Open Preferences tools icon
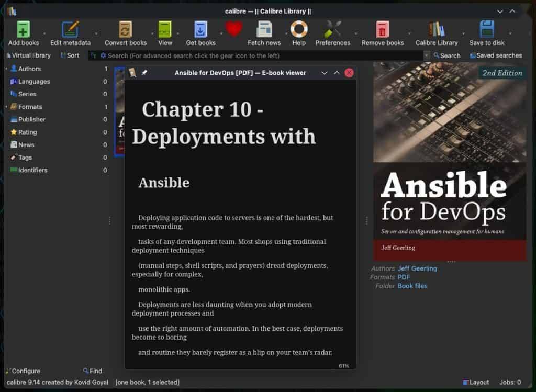Viewport: 536px width, 392px height. click(x=332, y=29)
